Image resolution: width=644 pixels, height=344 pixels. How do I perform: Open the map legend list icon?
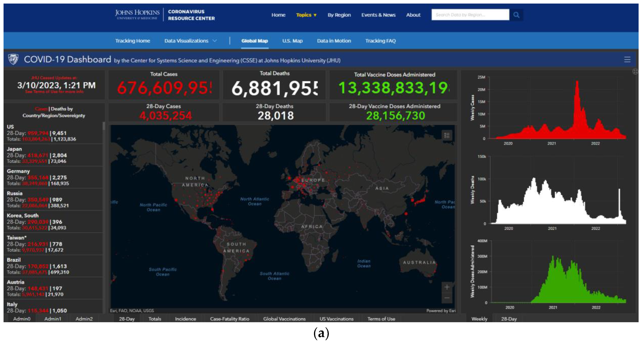click(x=447, y=136)
